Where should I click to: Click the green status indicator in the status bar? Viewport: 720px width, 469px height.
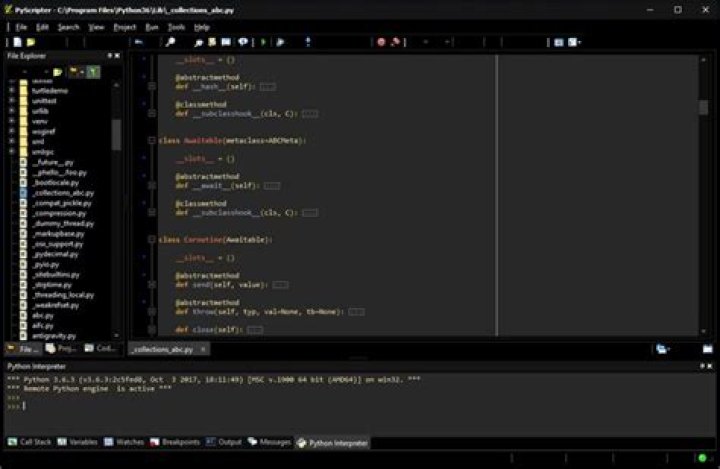702,458
